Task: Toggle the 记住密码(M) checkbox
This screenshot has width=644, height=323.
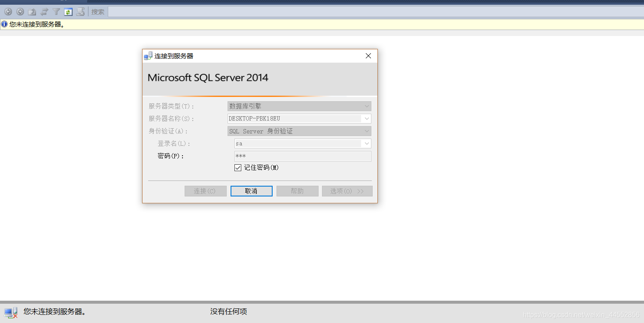Action: 238,168
